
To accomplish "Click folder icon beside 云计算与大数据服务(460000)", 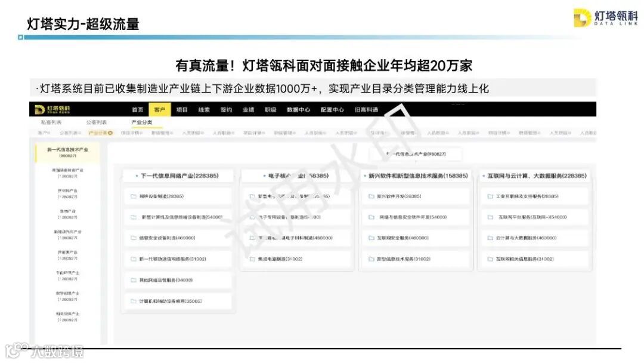I will [x=490, y=238].
